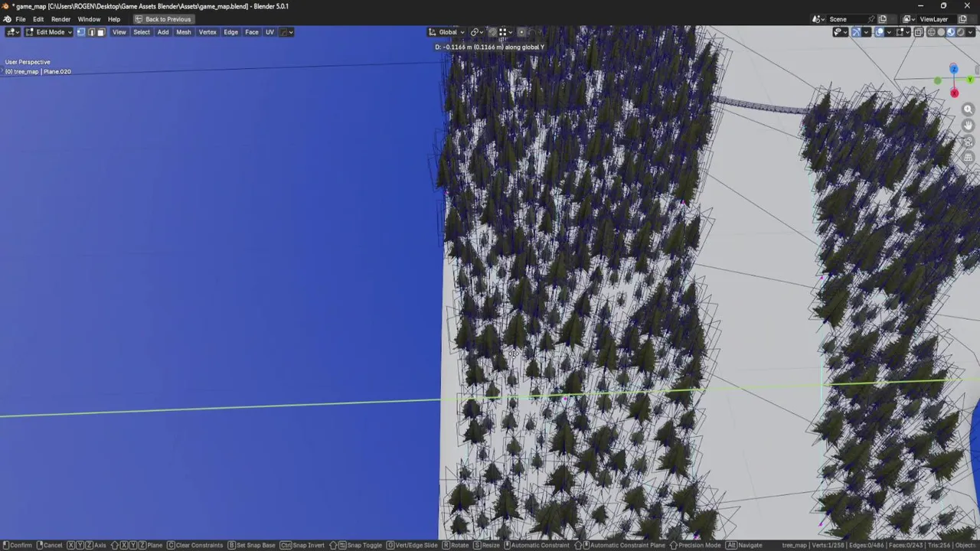Open the Mesh menu
Viewport: 980px width, 551px height.
tap(184, 32)
